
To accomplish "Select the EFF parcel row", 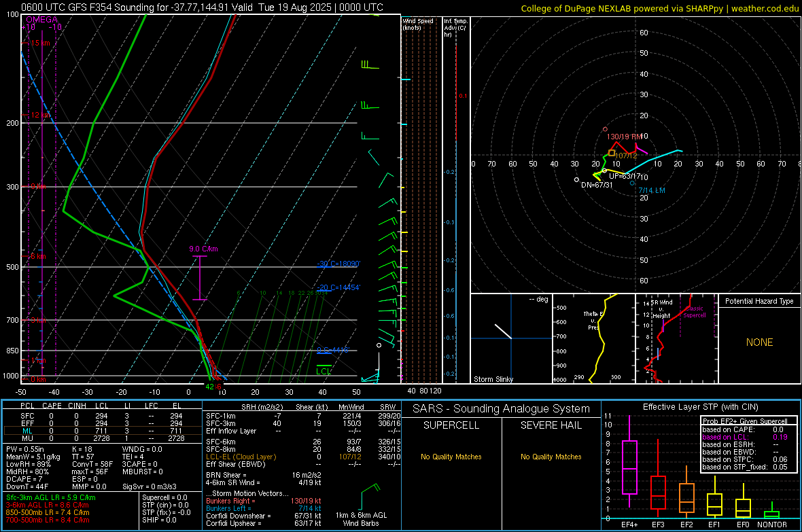I will pos(101,423).
